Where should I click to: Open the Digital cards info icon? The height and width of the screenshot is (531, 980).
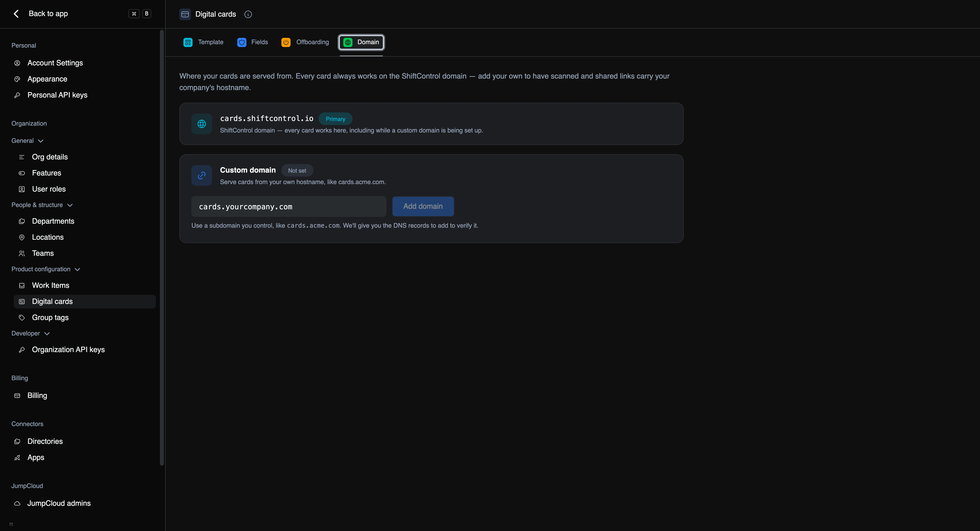[x=248, y=14]
